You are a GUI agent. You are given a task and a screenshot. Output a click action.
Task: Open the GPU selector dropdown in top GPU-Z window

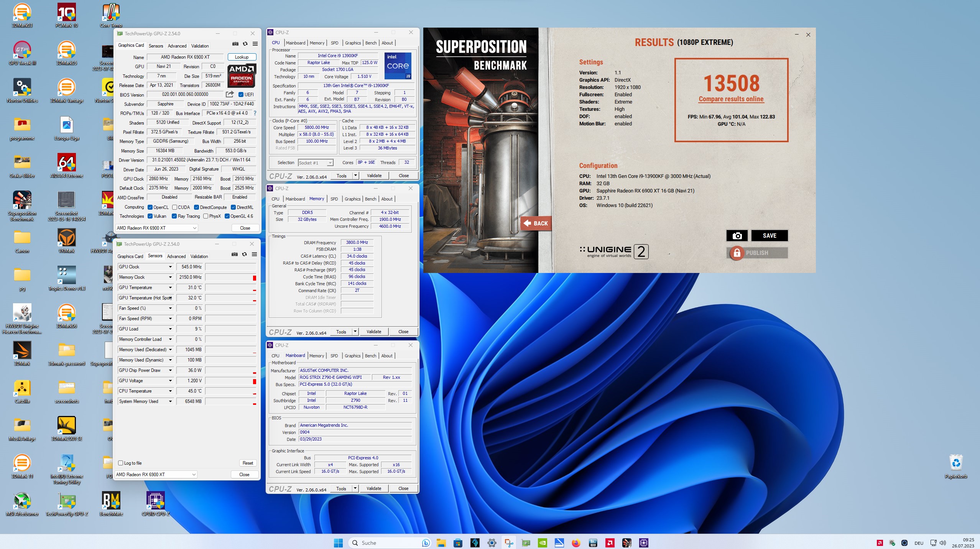tap(157, 228)
